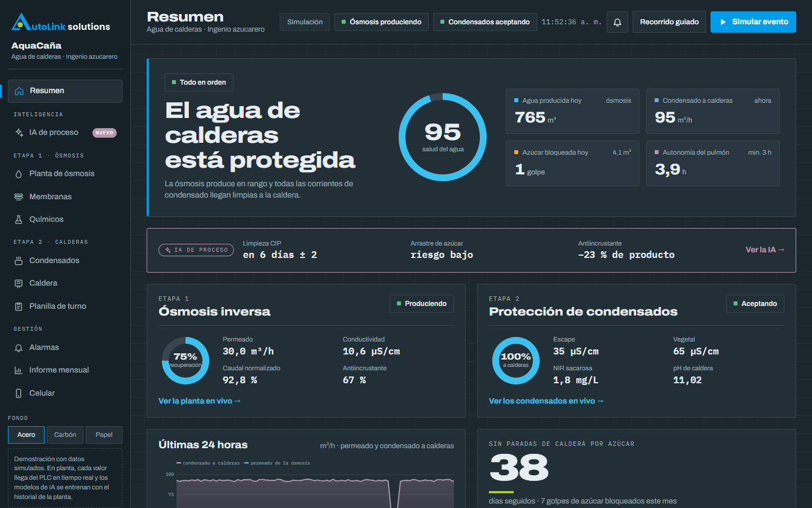
Task: Switch background theme to Carbón
Action: pyautogui.click(x=65, y=435)
